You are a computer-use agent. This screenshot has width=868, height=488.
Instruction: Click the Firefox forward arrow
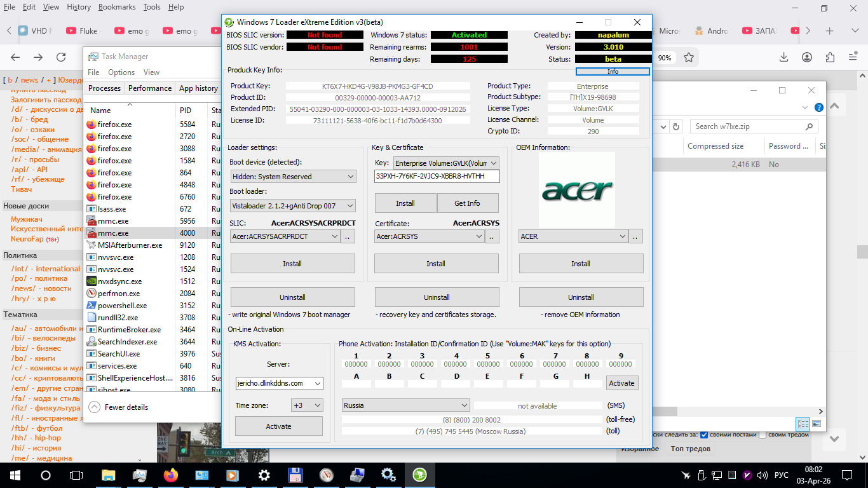click(x=38, y=57)
